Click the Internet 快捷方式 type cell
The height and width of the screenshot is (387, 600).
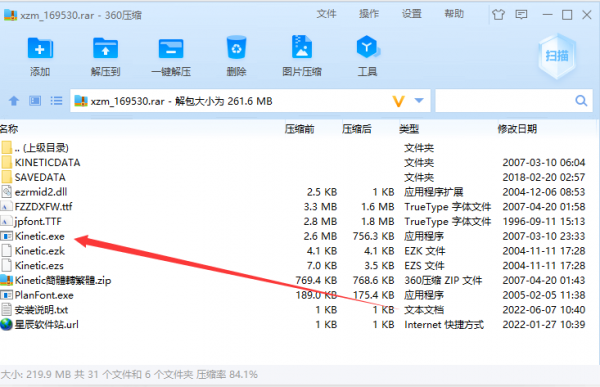tap(444, 325)
